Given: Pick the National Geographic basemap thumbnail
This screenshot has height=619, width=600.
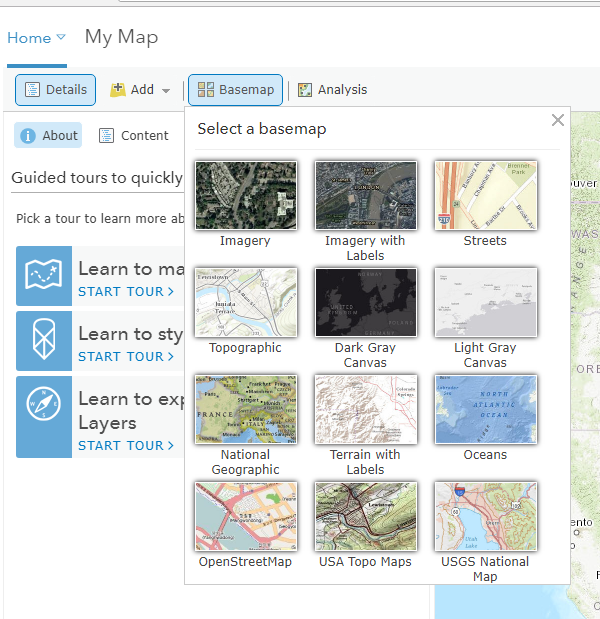Looking at the screenshot, I should pos(246,409).
